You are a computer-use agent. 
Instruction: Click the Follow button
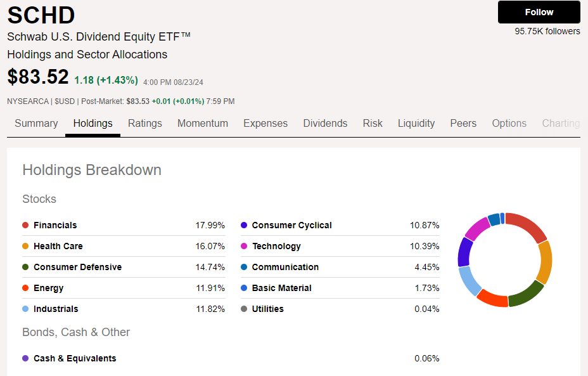click(x=539, y=12)
